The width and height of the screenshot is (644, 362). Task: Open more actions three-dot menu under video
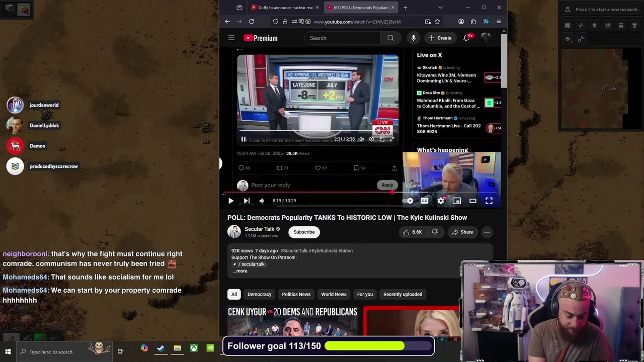pos(487,232)
